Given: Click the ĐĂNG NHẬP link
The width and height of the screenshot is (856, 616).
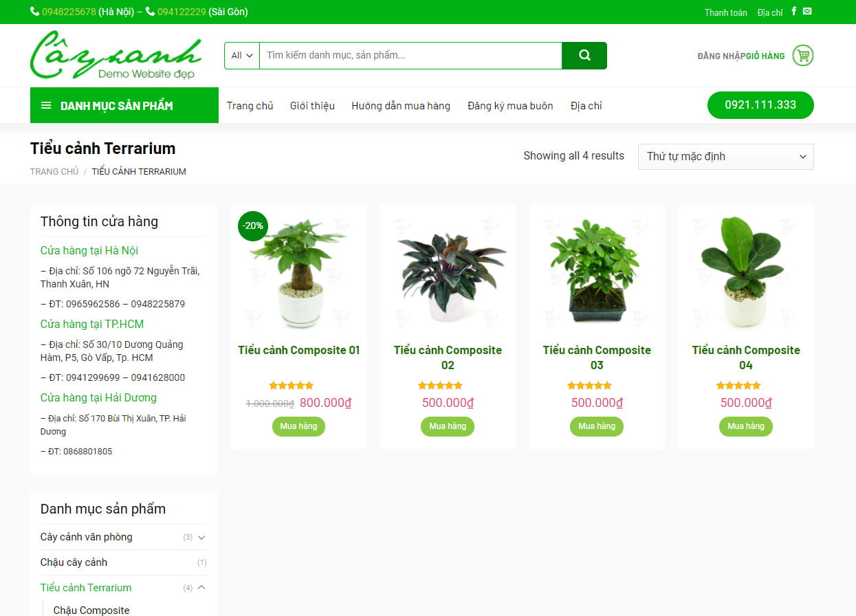Looking at the screenshot, I should click(721, 56).
